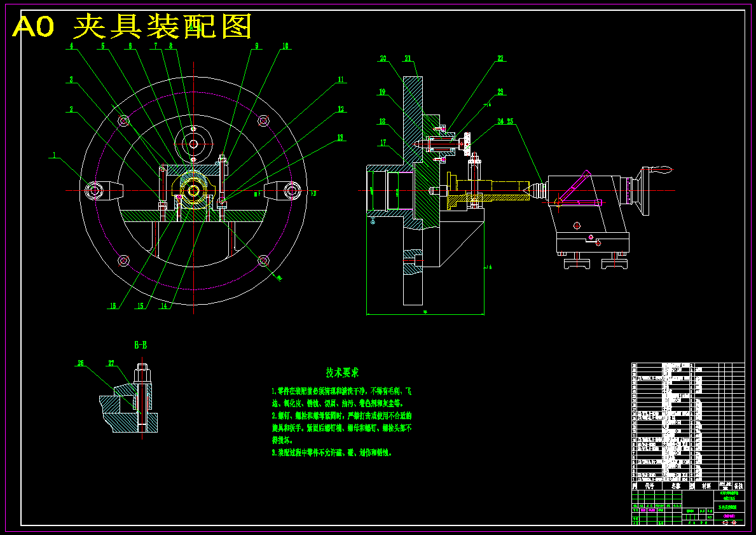
Task: Select part balloon number 22
Action: coord(500,59)
